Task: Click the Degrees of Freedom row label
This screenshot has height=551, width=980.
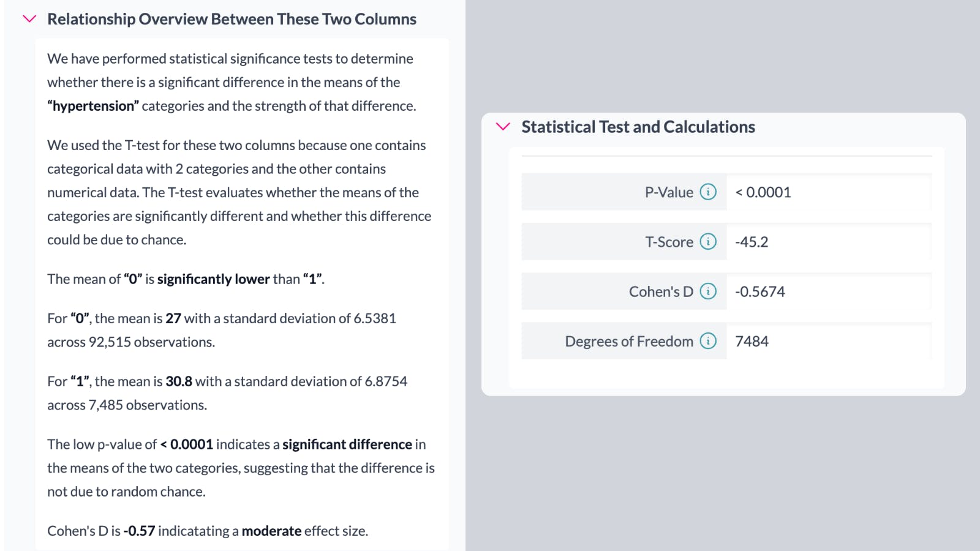Action: (x=630, y=341)
